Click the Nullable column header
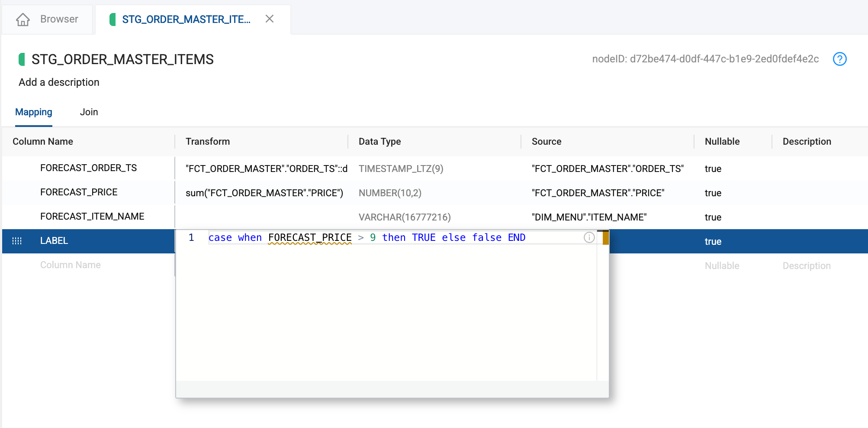The height and width of the screenshot is (428, 868). click(x=722, y=142)
